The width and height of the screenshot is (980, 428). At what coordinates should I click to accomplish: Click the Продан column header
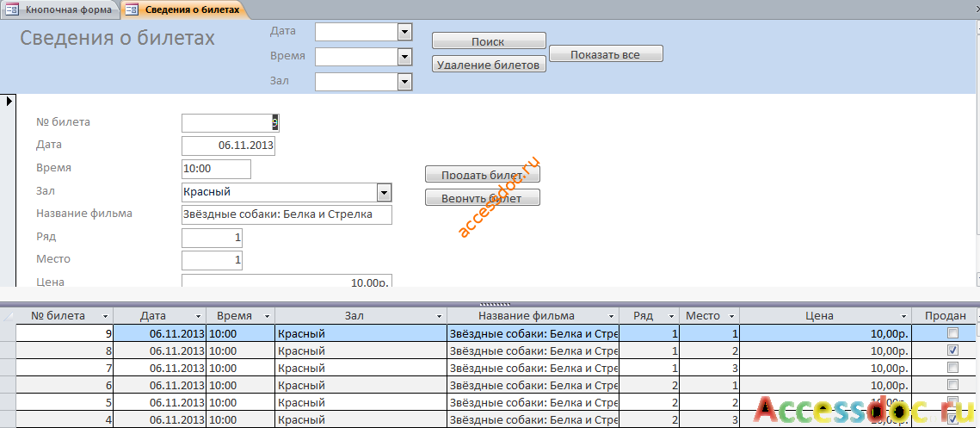coord(945,316)
